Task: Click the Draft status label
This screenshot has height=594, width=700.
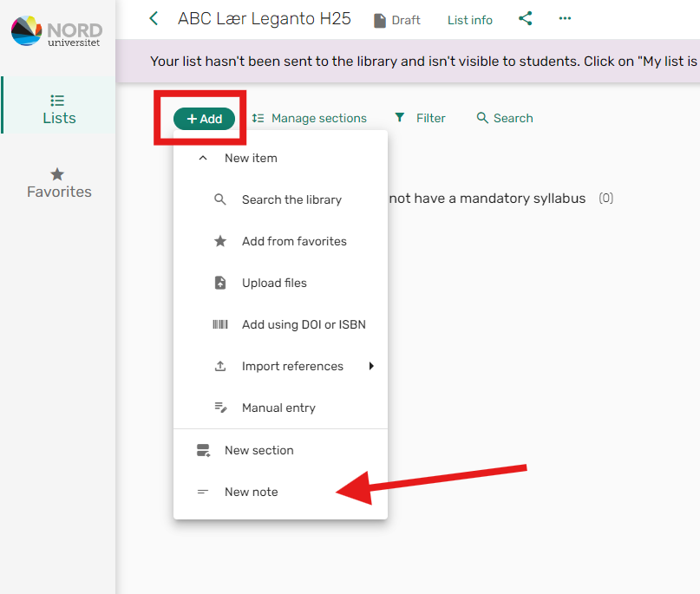Action: tap(406, 20)
